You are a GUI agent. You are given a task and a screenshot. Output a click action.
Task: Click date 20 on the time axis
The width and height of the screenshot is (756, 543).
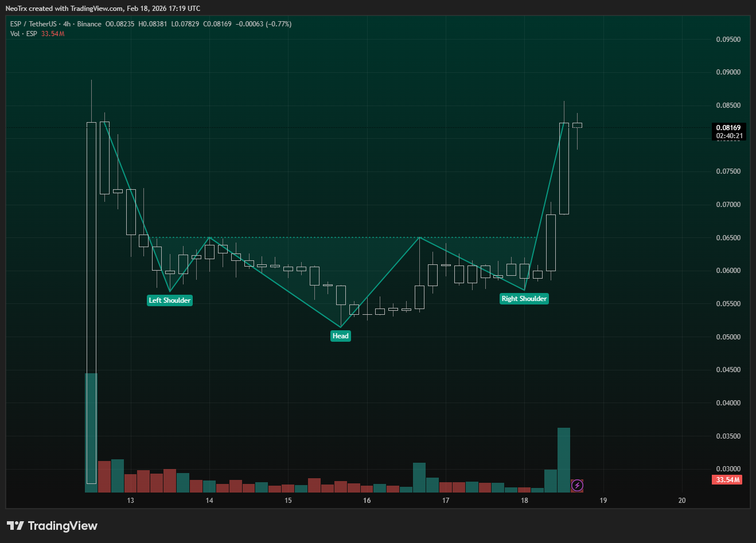[682, 501]
